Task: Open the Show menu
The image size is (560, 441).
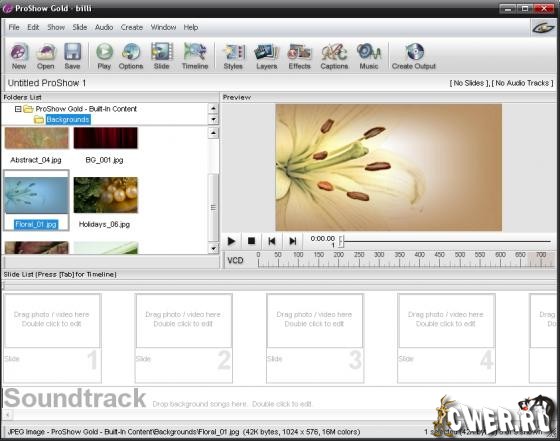Action: (56, 27)
